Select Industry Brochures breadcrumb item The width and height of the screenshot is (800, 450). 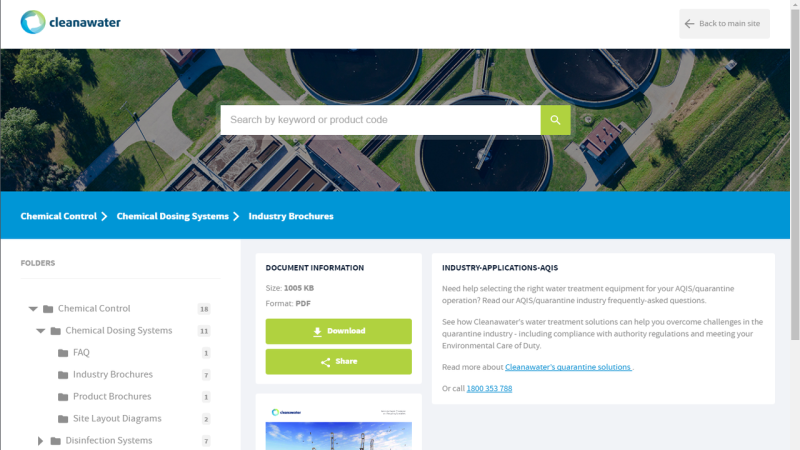pyautogui.click(x=291, y=216)
